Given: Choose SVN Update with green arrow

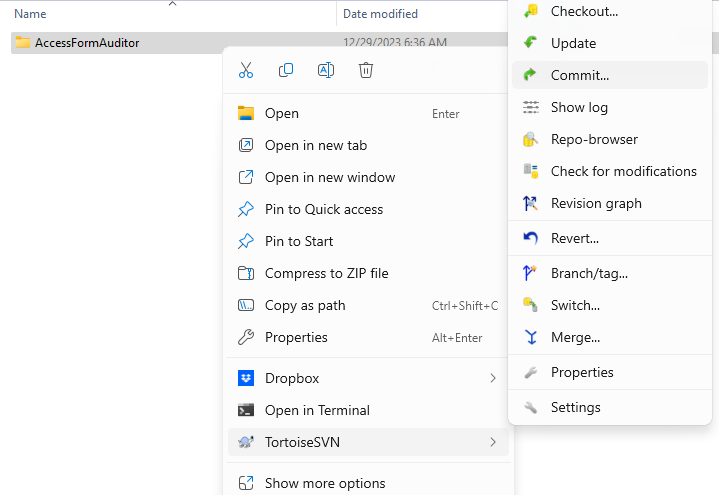Looking at the screenshot, I should [x=610, y=43].
